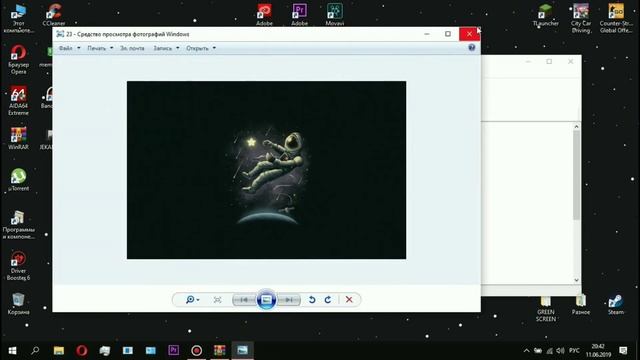Select Программы и компоненты desktop icon
640x360 pixels.
point(18,225)
